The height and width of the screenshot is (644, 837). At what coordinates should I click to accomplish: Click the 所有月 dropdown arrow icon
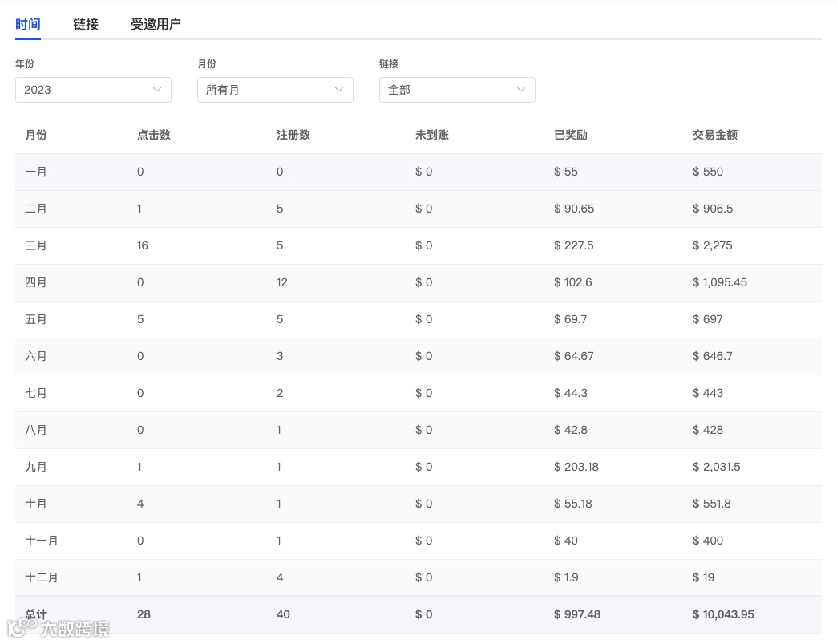(x=339, y=90)
